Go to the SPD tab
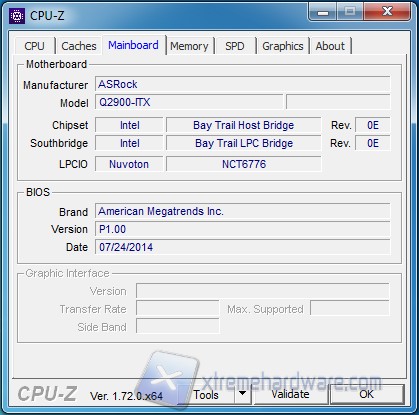419x415 pixels. pos(235,46)
